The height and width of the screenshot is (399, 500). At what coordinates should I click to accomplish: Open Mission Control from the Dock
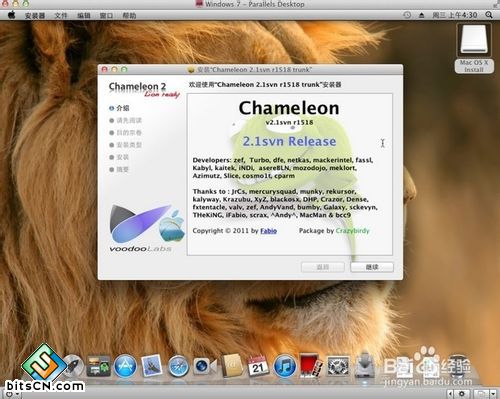[99, 366]
